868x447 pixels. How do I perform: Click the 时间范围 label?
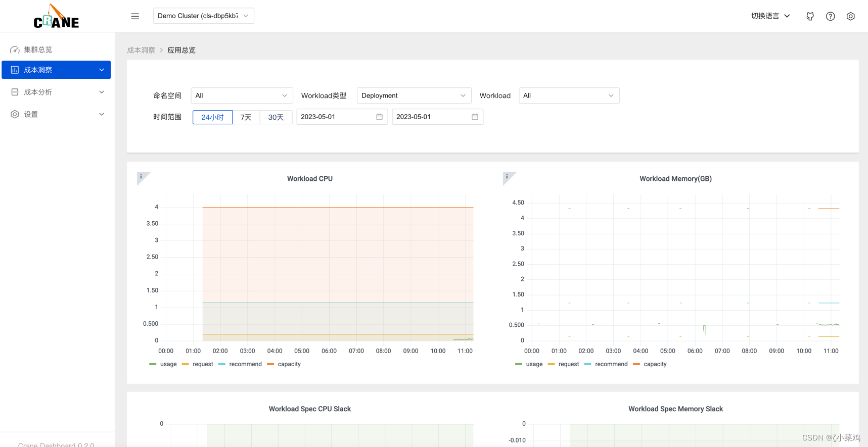167,117
